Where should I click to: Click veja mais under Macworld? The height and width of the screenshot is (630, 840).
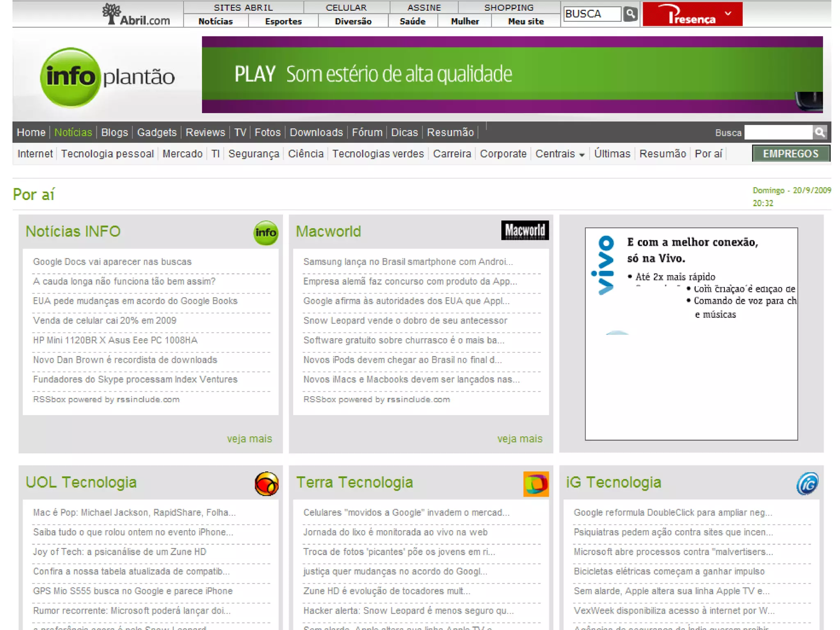(x=519, y=439)
